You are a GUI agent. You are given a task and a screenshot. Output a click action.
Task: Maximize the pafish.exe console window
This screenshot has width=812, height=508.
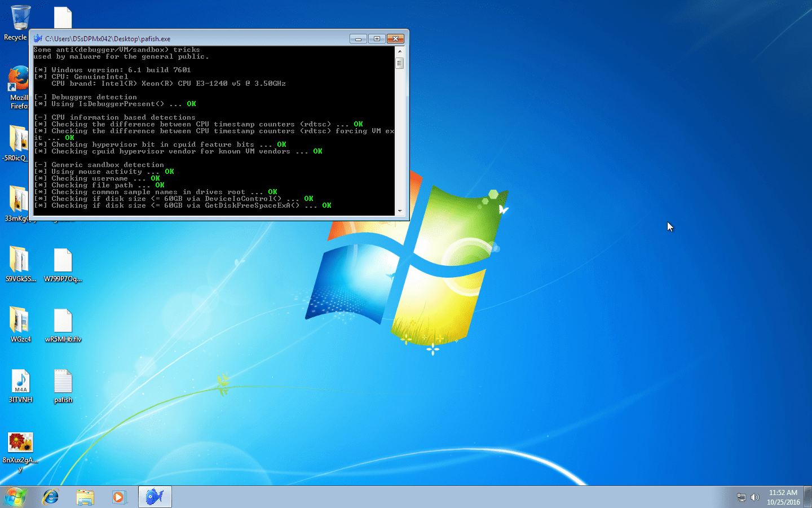point(377,38)
